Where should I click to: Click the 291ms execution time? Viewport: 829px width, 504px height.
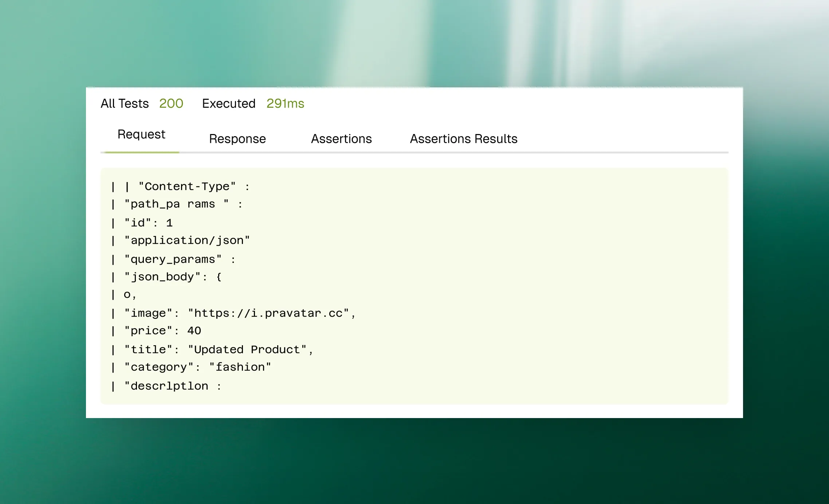(x=285, y=104)
